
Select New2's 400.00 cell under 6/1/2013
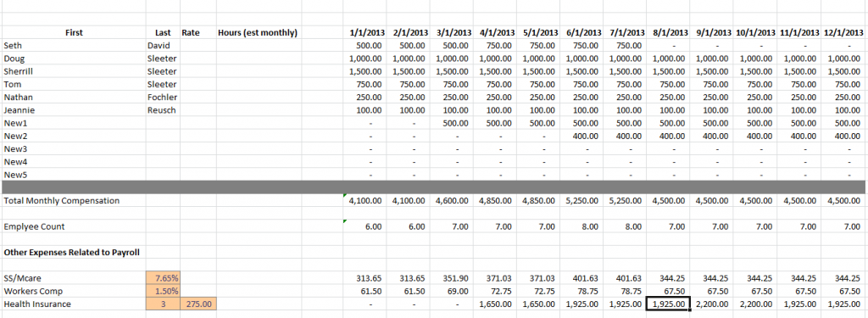tap(581, 136)
